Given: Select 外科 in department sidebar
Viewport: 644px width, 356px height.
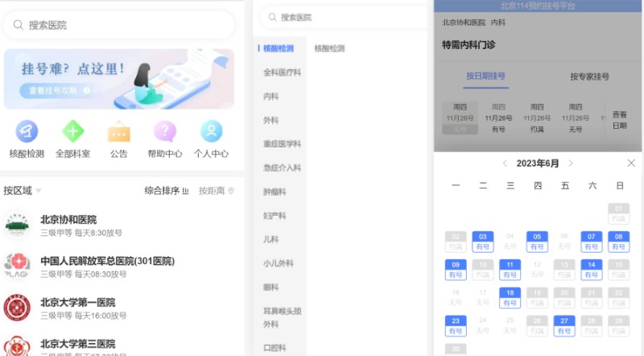Looking at the screenshot, I should tap(270, 120).
